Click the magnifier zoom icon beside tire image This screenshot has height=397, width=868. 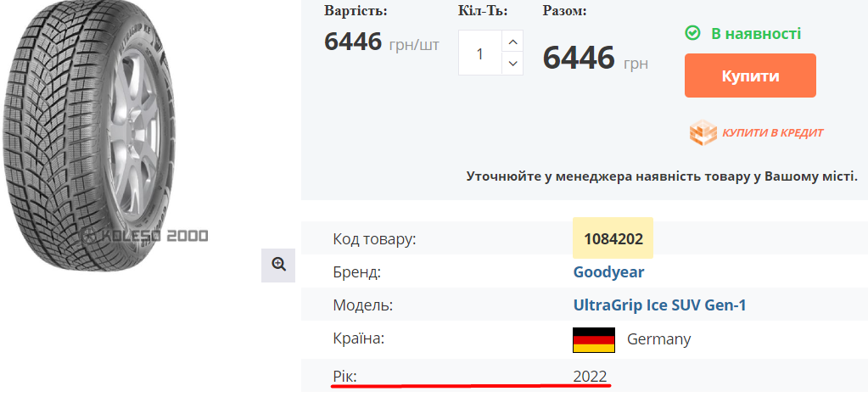278,265
